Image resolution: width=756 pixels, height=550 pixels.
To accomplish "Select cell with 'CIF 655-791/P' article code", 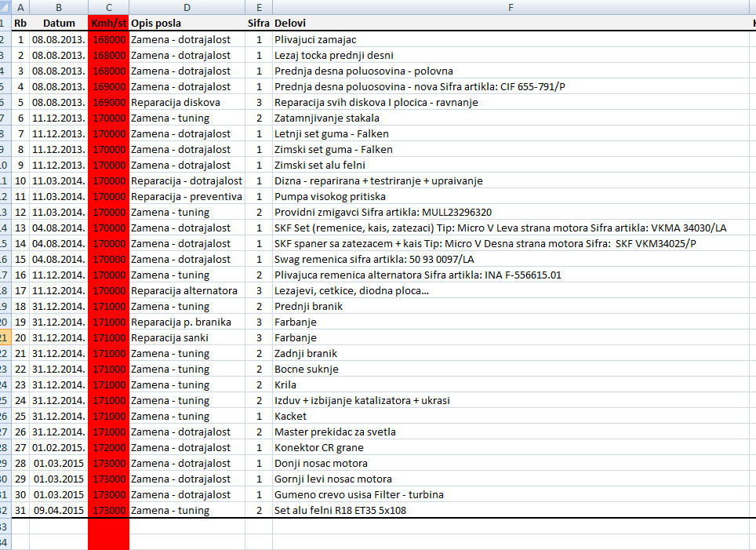I will (511, 86).
